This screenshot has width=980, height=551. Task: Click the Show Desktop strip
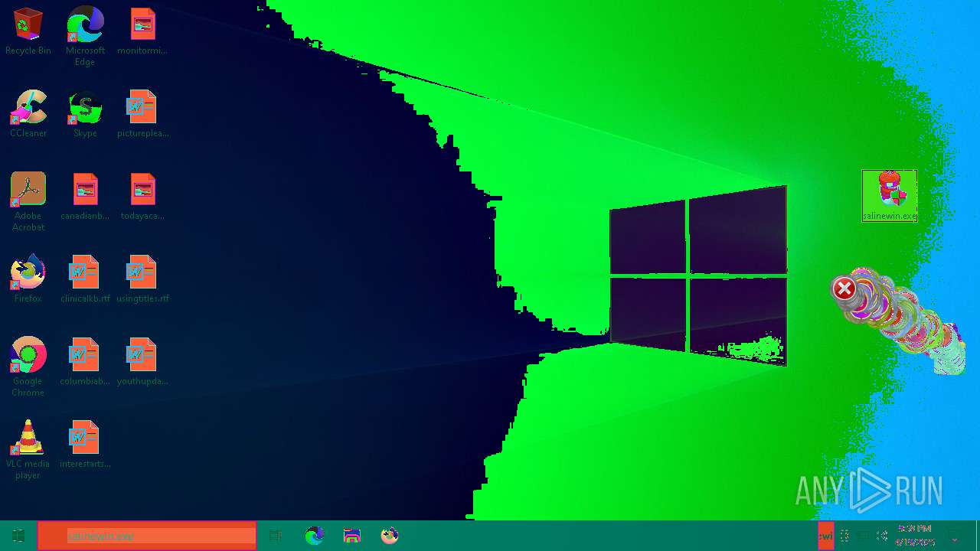point(978,536)
